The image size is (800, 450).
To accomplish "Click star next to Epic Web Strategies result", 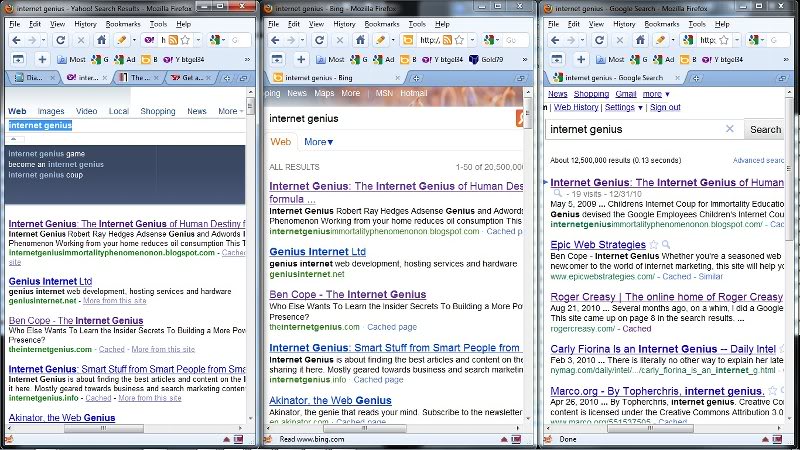I will tap(654, 245).
